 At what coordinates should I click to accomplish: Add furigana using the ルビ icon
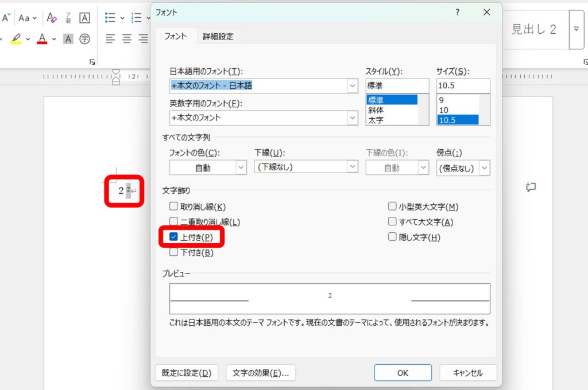(x=67, y=18)
